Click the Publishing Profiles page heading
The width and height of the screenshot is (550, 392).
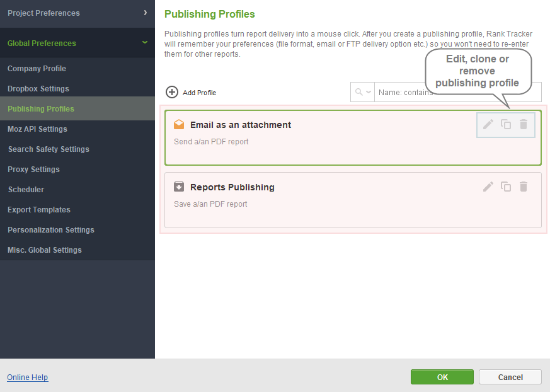209,14
